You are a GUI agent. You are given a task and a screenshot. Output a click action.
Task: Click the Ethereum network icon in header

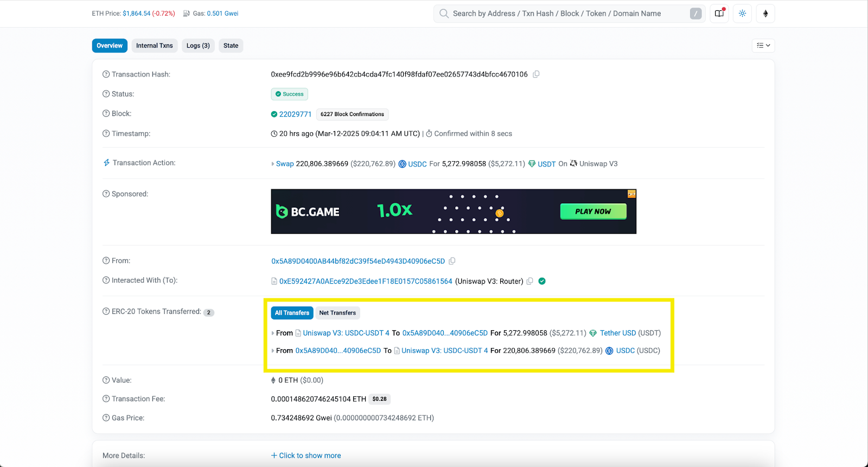765,14
